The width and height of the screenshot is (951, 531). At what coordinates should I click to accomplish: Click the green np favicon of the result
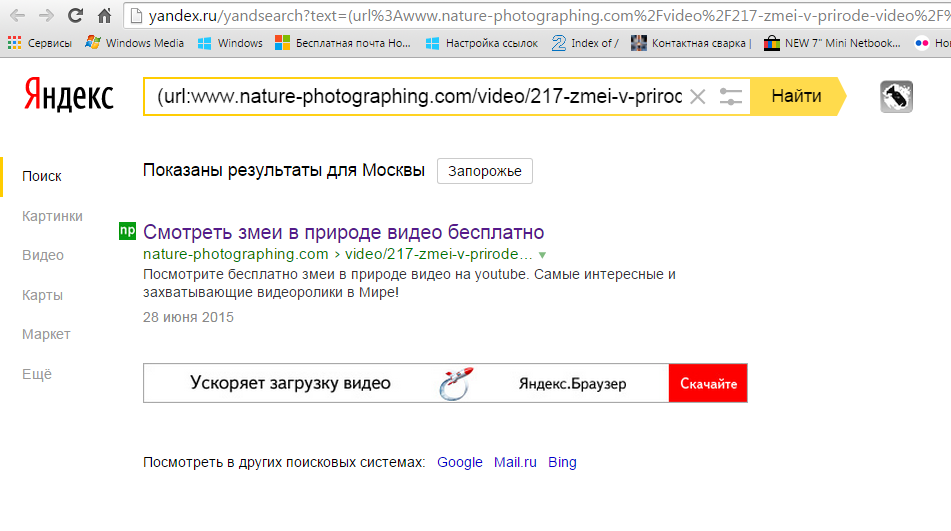[x=127, y=231]
